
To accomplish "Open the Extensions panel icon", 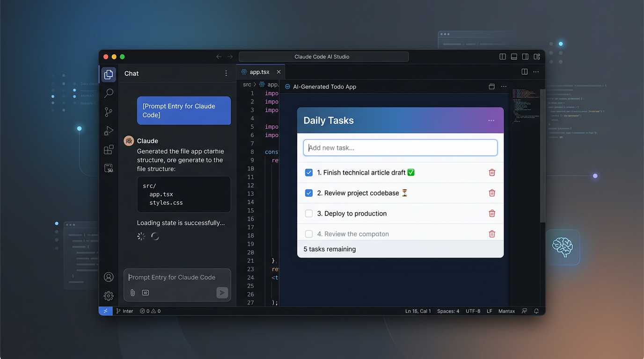I will pyautogui.click(x=109, y=149).
